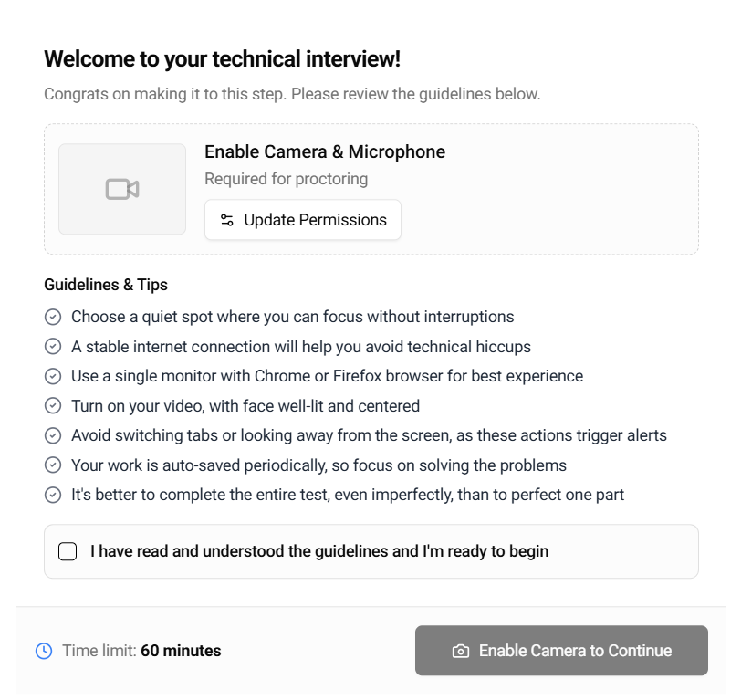
Task: Click check icon next to quiet spot guideline
Action: (x=53, y=317)
